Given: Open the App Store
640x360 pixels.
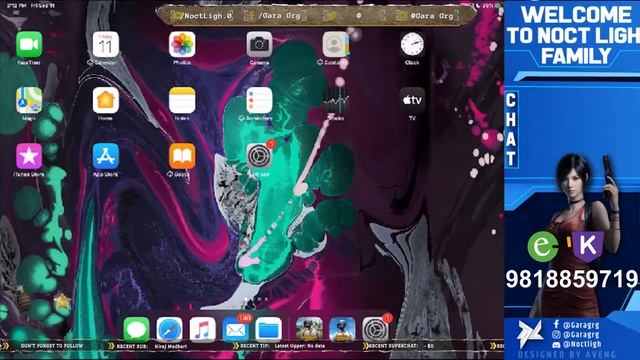Looking at the screenshot, I should point(105,156).
